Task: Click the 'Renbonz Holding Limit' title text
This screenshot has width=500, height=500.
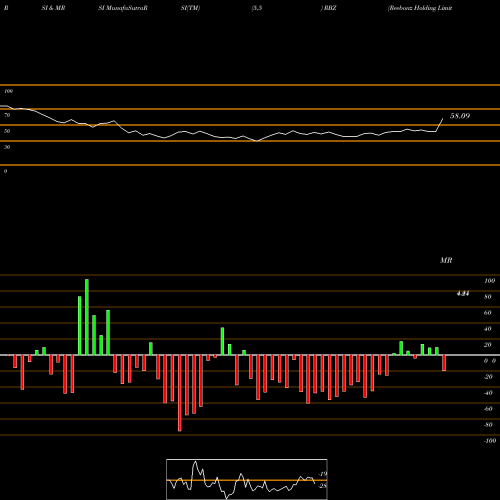Action: click(x=420, y=8)
